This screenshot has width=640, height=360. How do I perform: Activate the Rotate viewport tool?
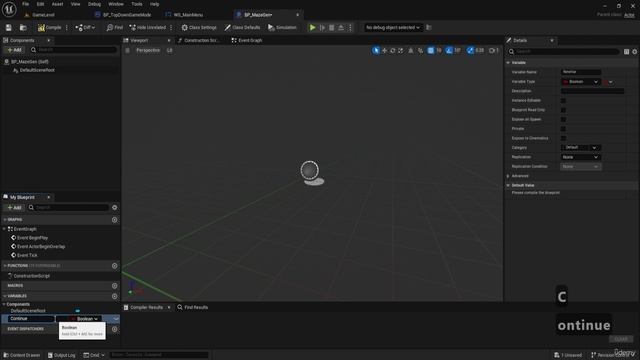(393, 51)
